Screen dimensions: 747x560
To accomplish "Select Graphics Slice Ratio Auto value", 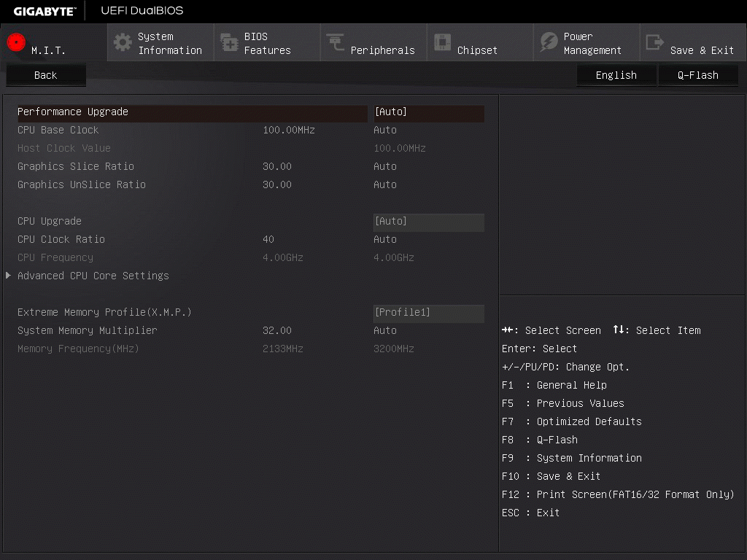I will point(385,167).
